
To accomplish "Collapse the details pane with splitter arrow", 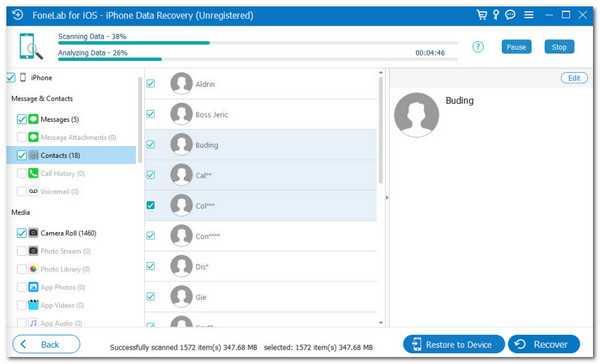I will (x=387, y=198).
